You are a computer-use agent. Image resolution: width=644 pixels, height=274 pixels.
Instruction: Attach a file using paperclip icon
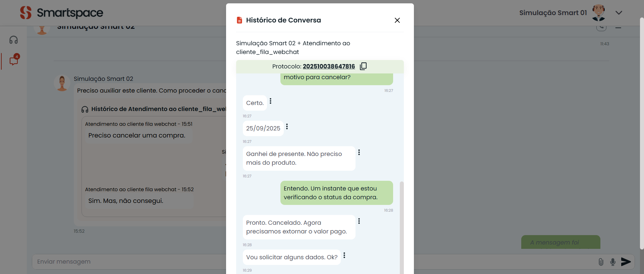pyautogui.click(x=601, y=262)
